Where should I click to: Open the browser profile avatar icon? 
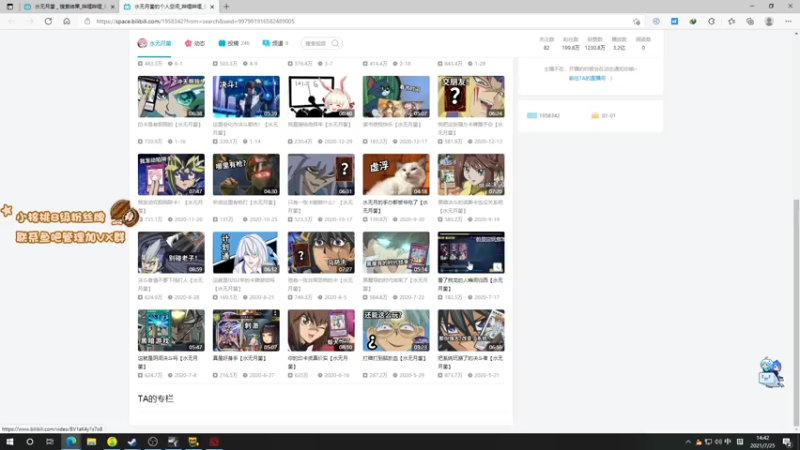tap(769, 21)
